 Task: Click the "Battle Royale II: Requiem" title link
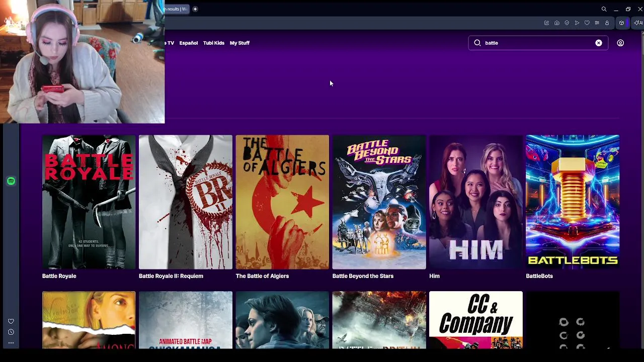point(171,276)
